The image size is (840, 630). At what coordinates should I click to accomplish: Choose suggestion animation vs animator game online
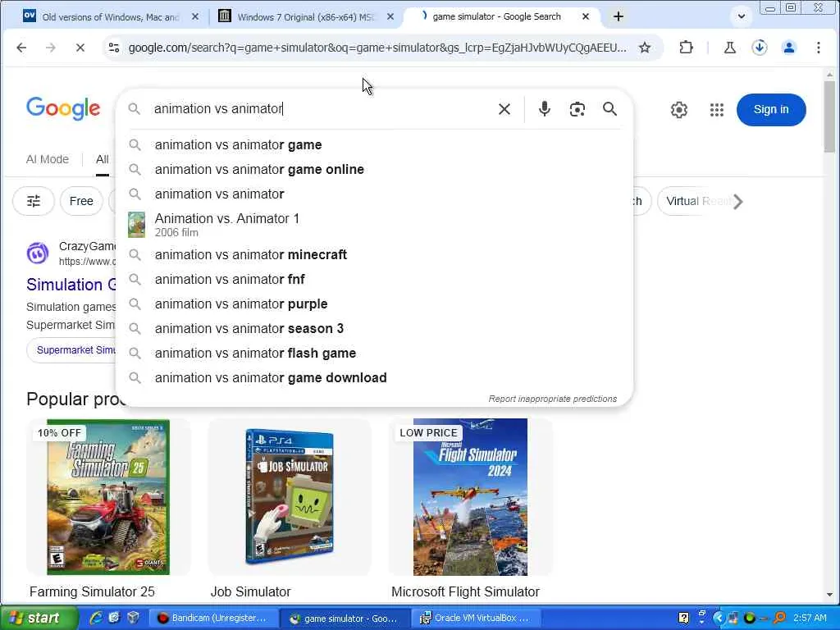click(x=374, y=169)
